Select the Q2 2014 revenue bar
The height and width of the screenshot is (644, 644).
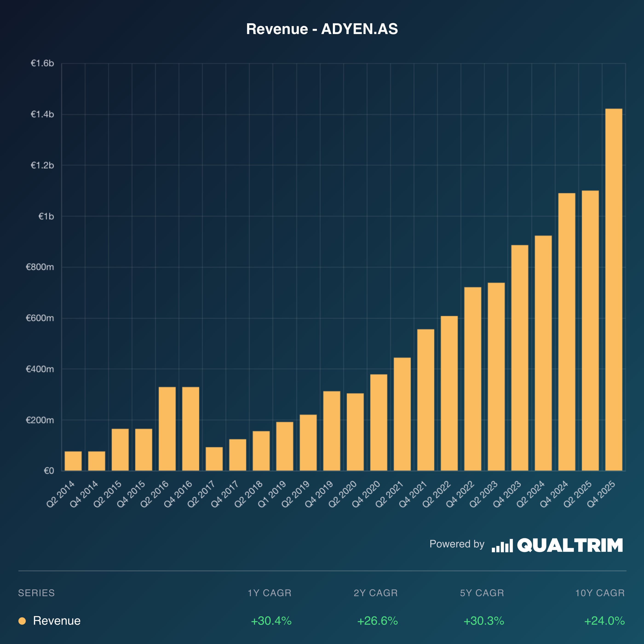73,461
